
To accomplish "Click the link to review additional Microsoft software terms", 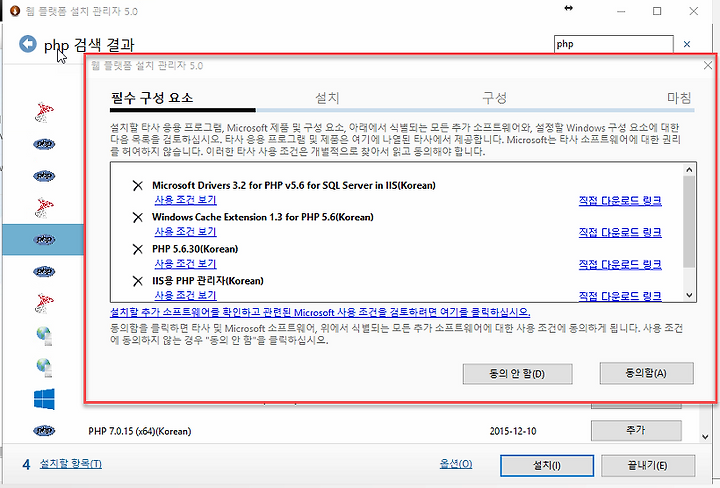I will 320,313.
